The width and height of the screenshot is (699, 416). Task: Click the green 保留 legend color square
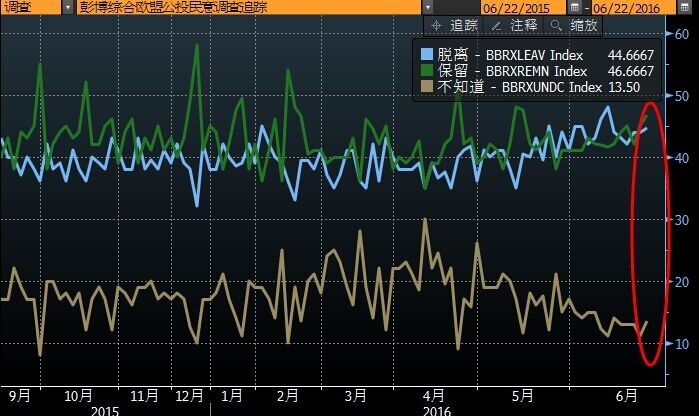(427, 70)
